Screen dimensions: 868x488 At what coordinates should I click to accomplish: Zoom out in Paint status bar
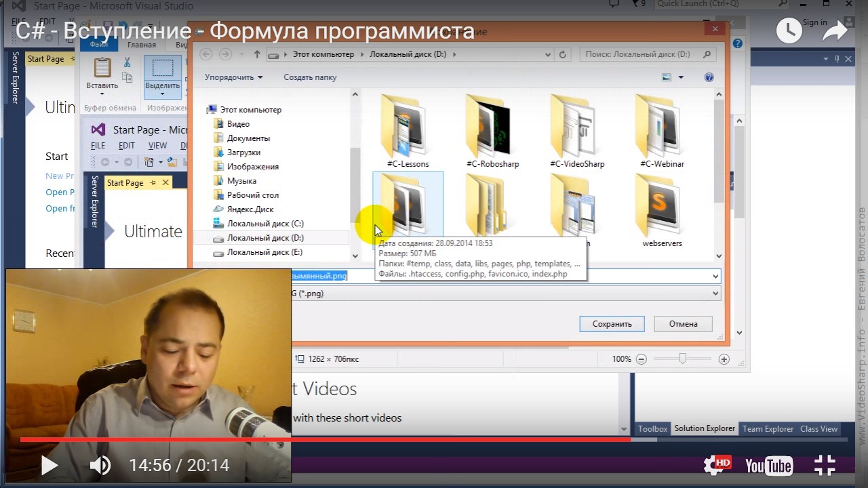click(641, 359)
